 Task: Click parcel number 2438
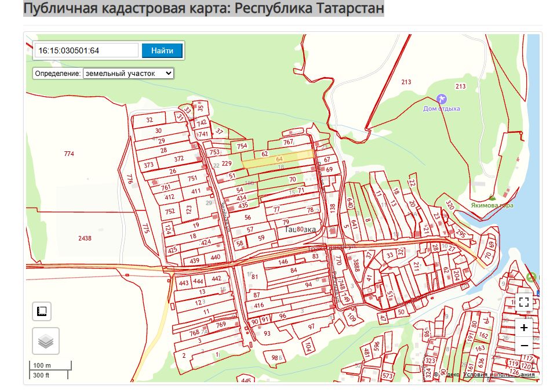85,238
